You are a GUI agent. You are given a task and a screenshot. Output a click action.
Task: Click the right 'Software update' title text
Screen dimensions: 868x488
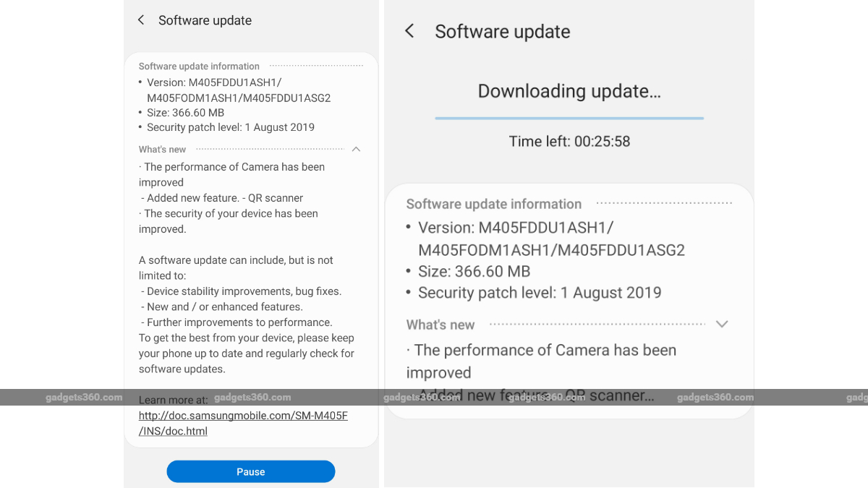[503, 32]
